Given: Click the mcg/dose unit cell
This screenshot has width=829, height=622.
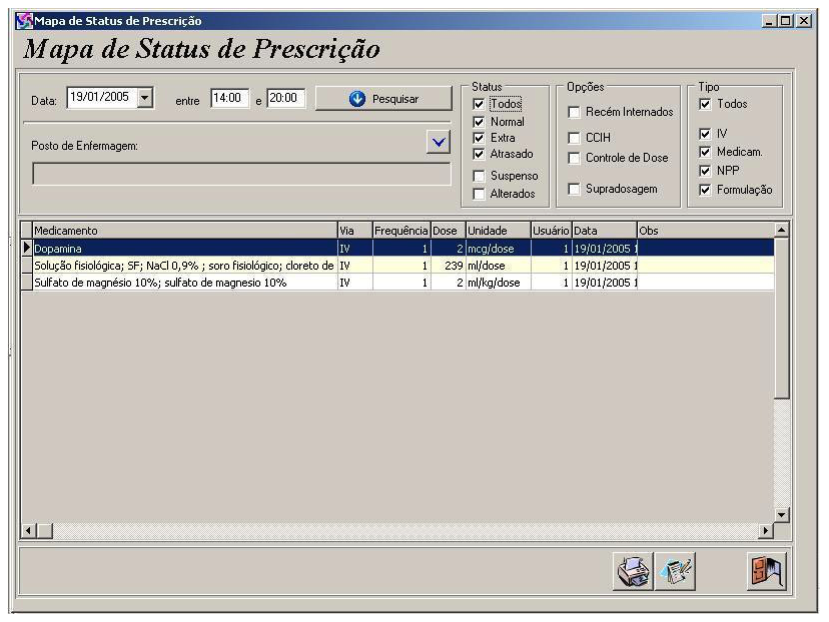Looking at the screenshot, I should (498, 249).
